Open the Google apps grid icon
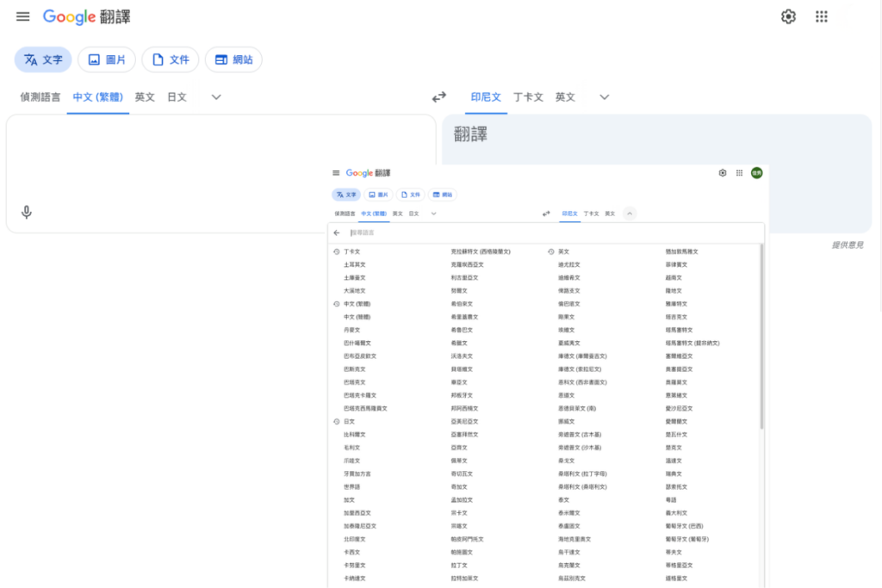Screen dimensions: 882x588 821,15
